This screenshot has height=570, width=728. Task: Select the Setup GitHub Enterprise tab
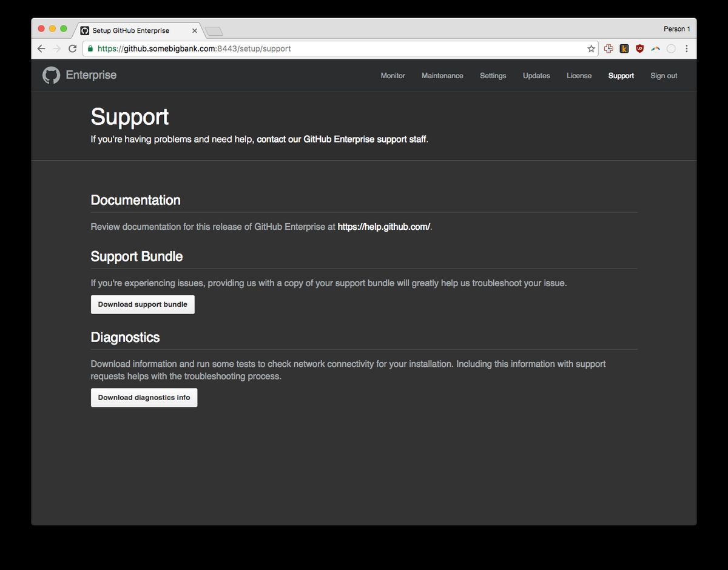[135, 30]
